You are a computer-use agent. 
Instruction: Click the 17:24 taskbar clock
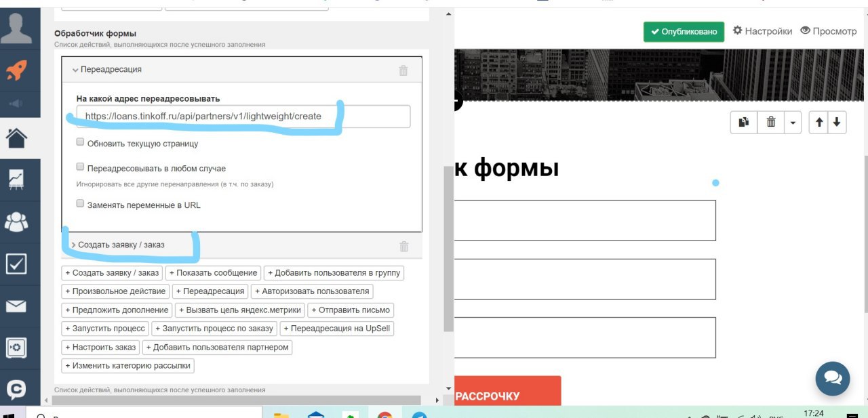pos(814,413)
